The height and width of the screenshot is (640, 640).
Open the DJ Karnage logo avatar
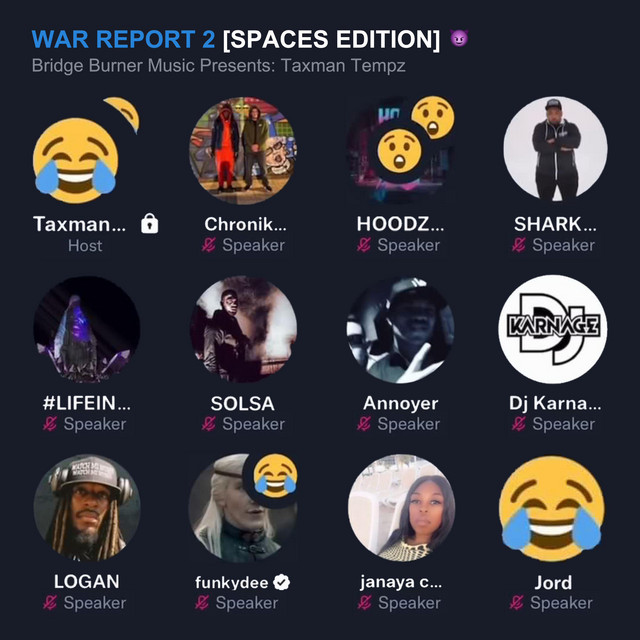pos(553,329)
